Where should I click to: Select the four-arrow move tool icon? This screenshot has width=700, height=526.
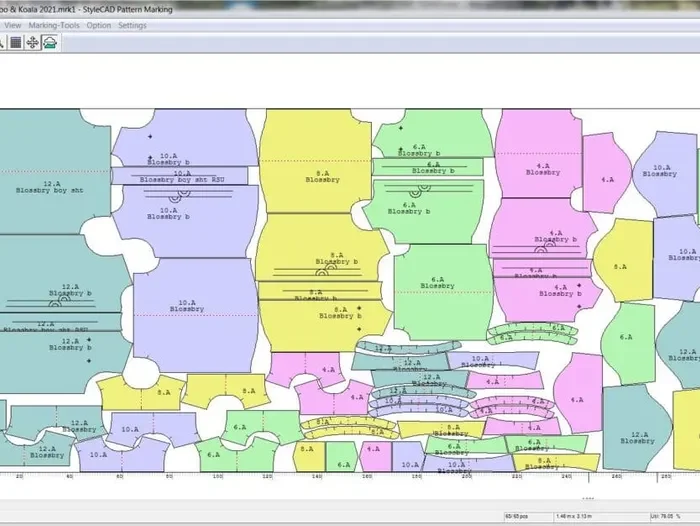(31, 42)
